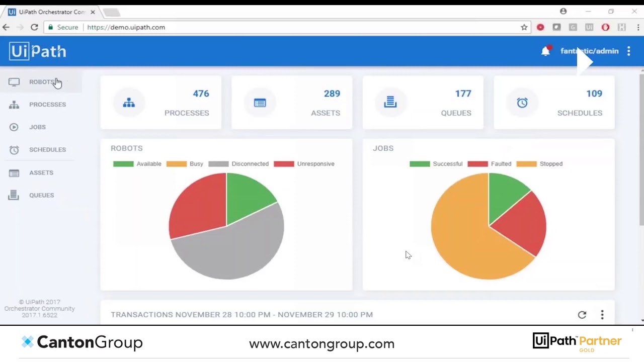Click the red Faulted slice of Jobs pie
Screen dimensions: 644x362
tap(523, 224)
